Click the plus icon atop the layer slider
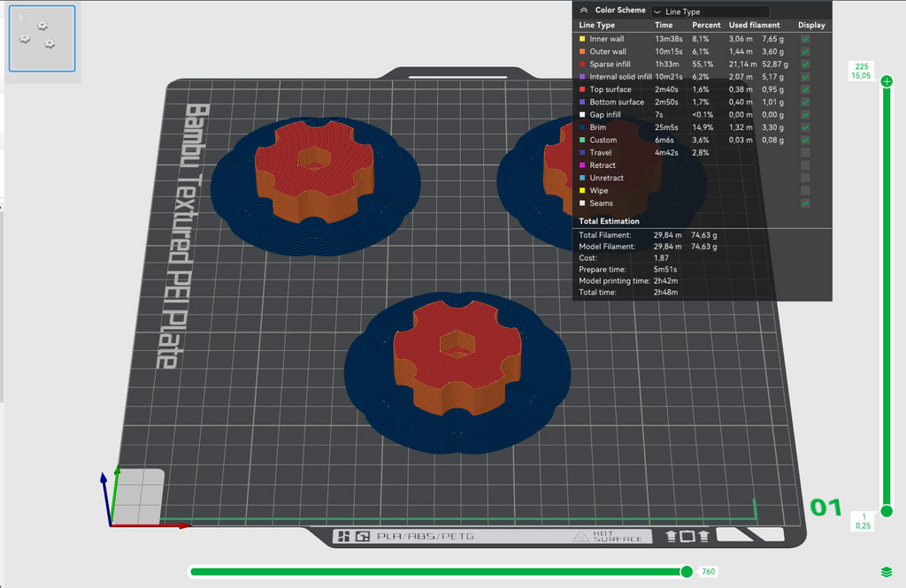Viewport: 906px width, 588px height. (887, 81)
